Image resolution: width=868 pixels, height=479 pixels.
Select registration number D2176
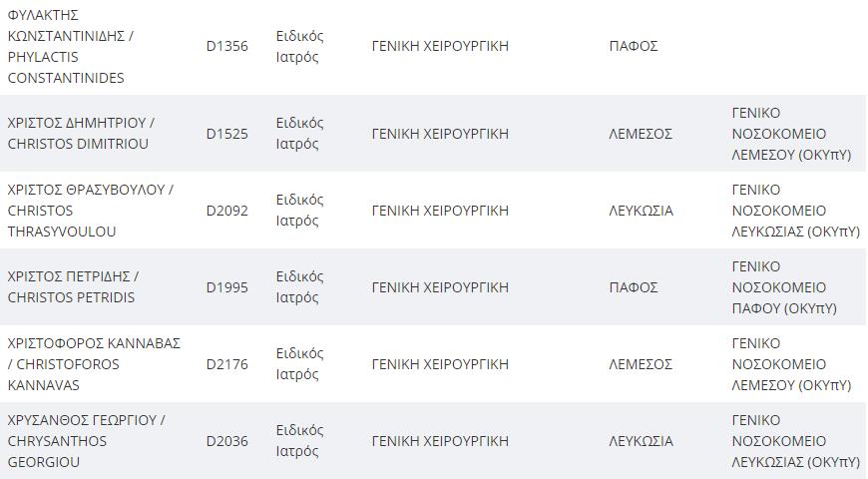point(226,364)
